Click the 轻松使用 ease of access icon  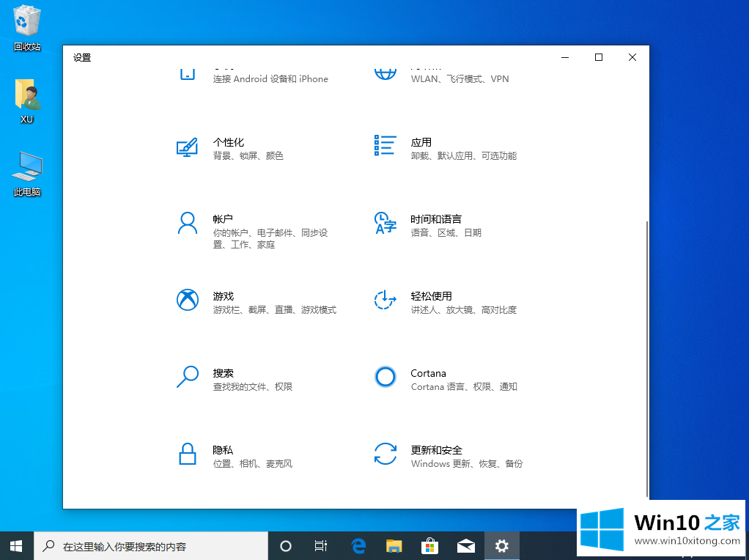point(385,300)
